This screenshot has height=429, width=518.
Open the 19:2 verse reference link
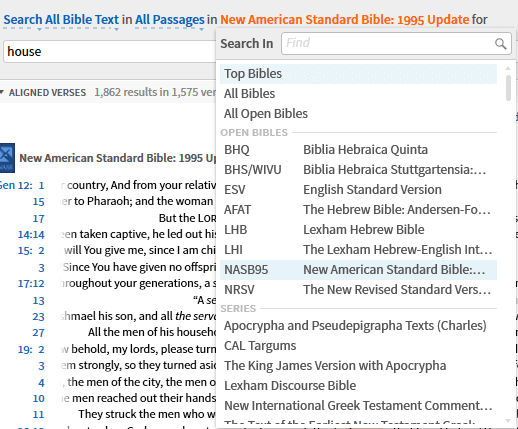[31, 349]
